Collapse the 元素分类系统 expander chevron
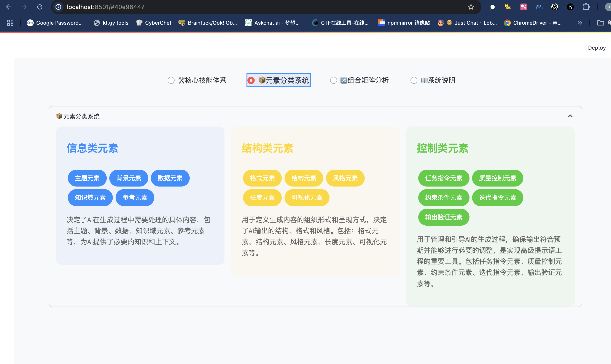The width and height of the screenshot is (611, 364). coord(570,116)
